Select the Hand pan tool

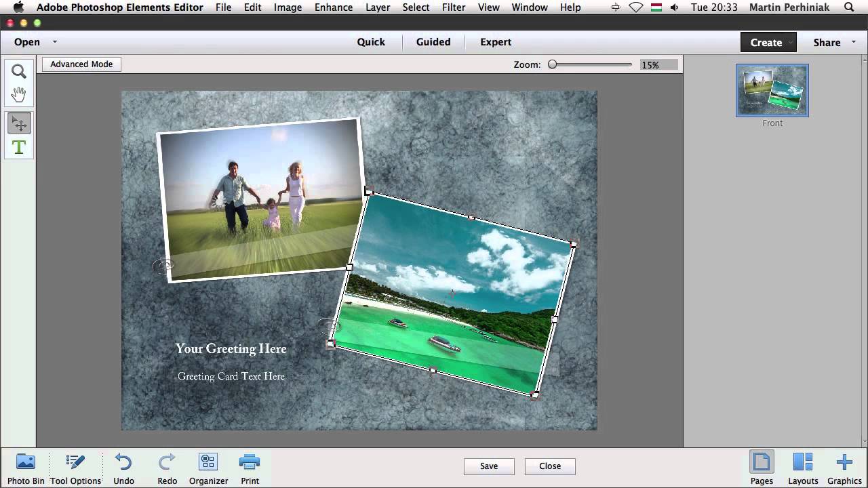click(x=18, y=95)
